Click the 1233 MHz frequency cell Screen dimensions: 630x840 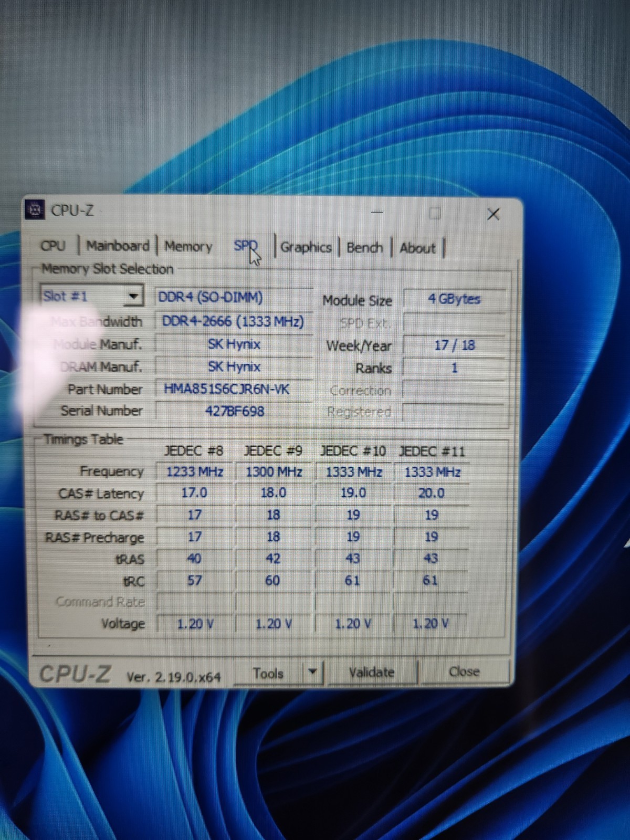click(194, 472)
